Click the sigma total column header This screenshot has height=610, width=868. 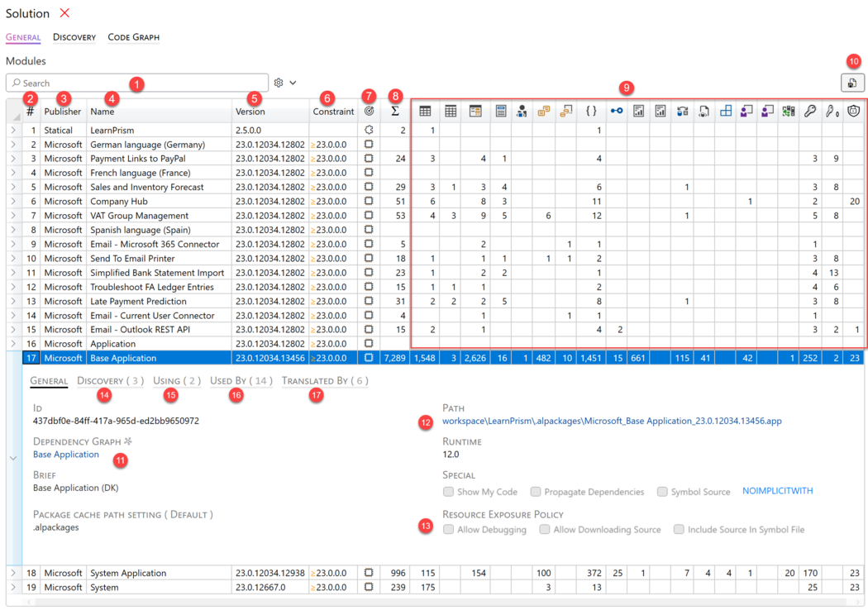tap(394, 112)
